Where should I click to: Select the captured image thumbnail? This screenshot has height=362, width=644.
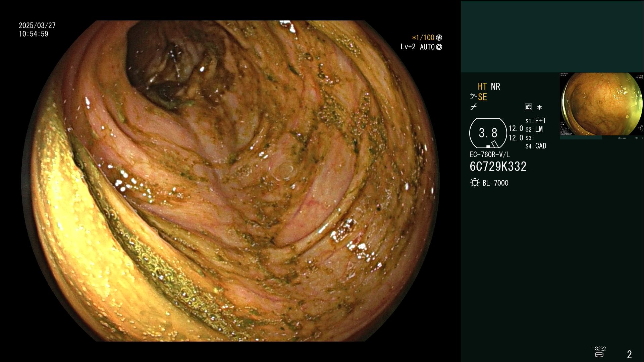tap(602, 105)
